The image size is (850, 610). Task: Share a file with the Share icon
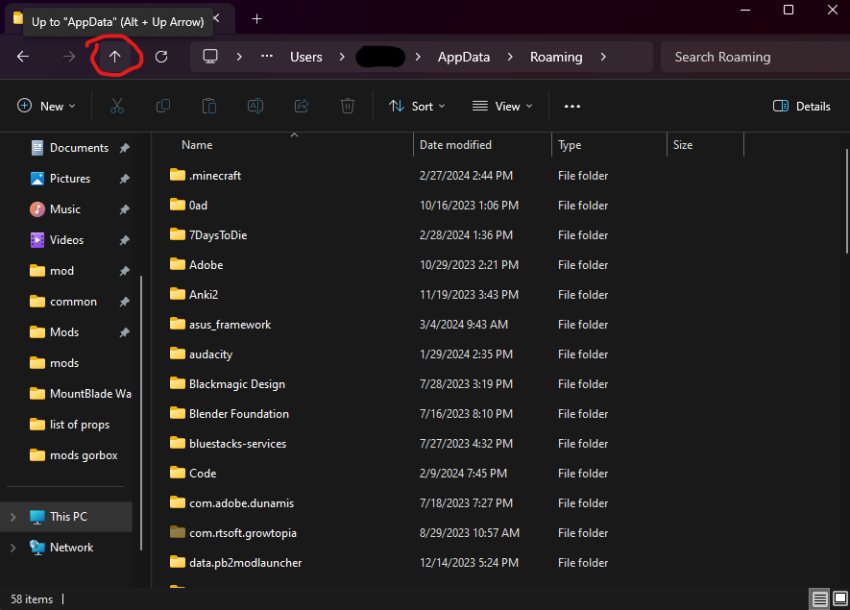300,106
